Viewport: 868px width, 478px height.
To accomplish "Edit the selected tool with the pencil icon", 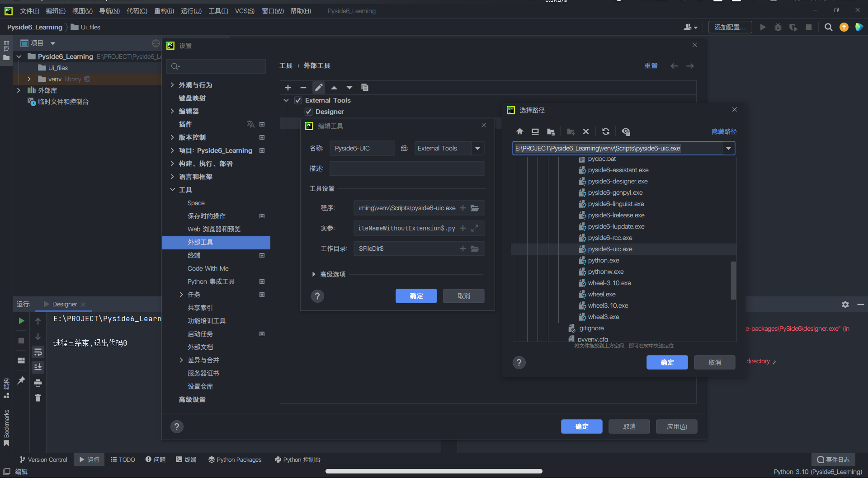I will [319, 88].
